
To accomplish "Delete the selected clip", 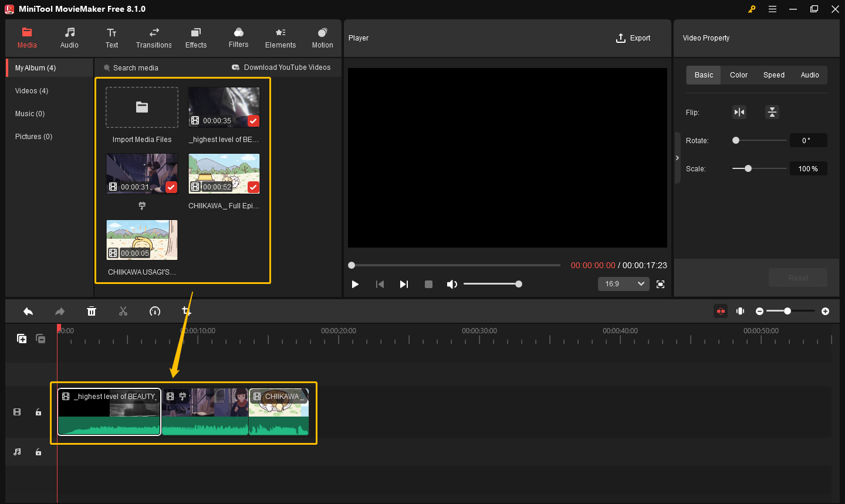I will tap(92, 311).
